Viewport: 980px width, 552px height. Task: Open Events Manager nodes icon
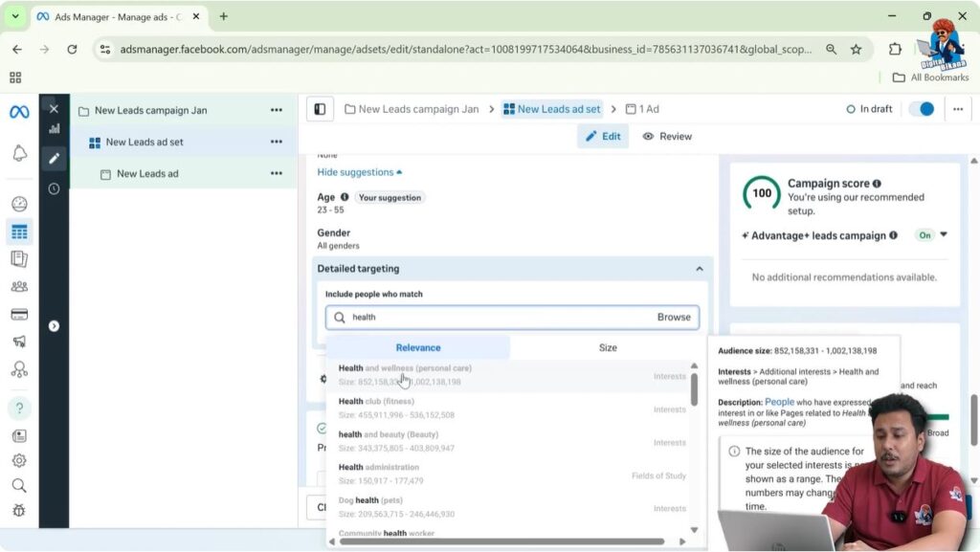(x=19, y=369)
